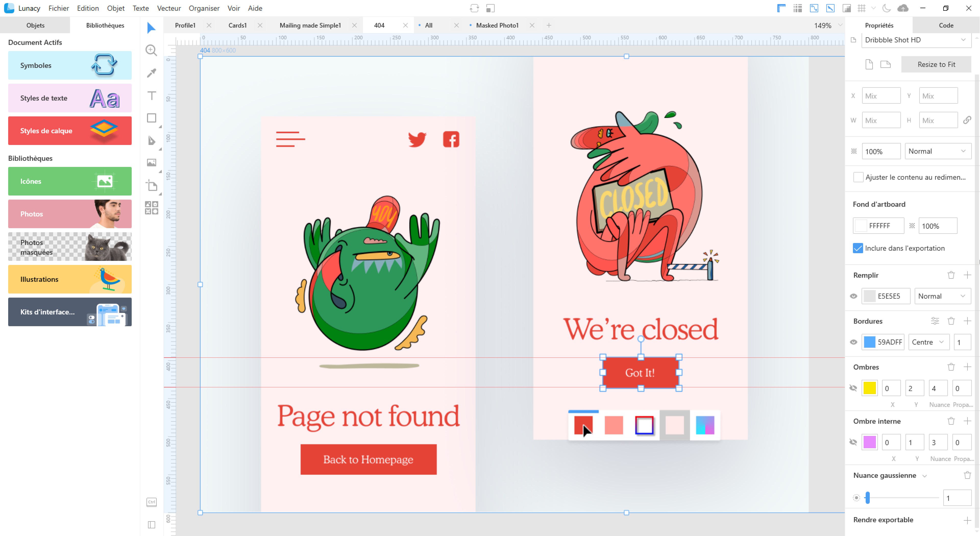
Task: Switch to the Objets tab
Action: [35, 25]
